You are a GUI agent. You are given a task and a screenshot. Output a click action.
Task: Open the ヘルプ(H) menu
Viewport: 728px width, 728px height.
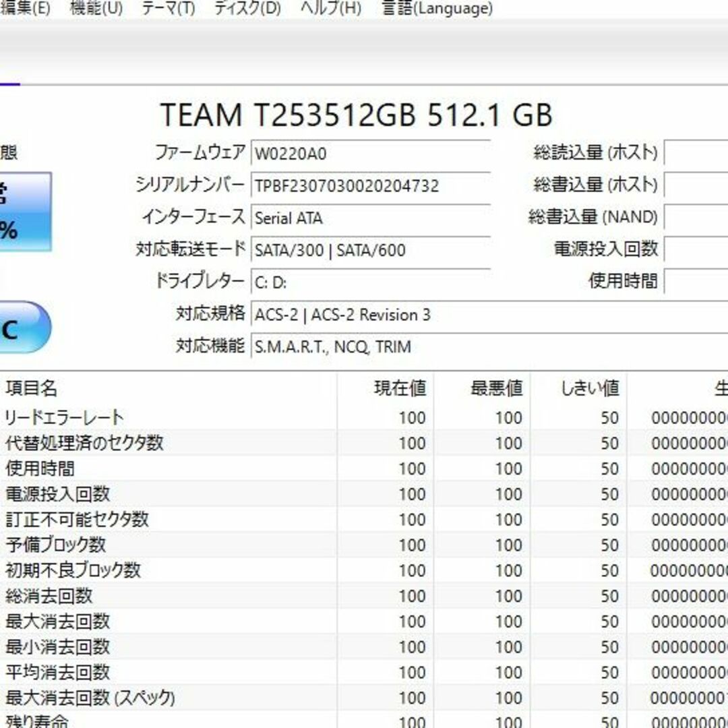330,8
